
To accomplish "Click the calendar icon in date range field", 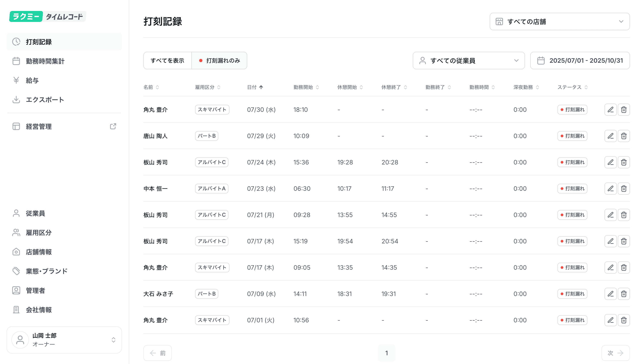I will (x=541, y=61).
